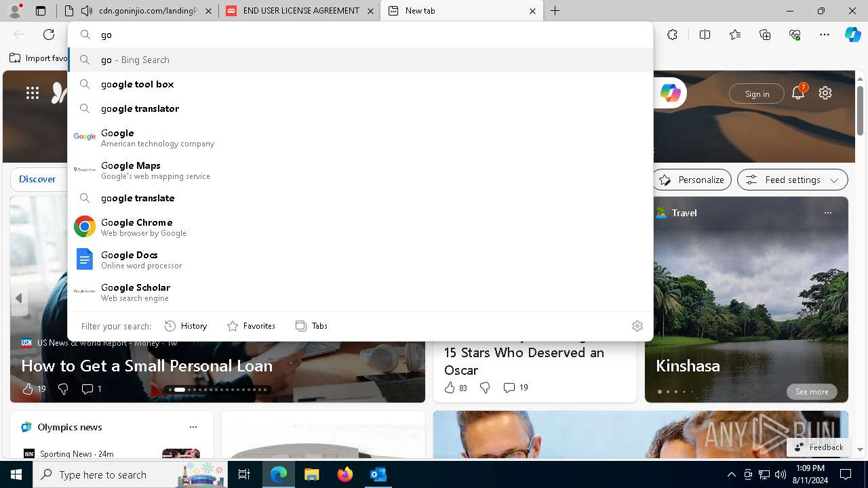Pick the Google Chrome suggestion
Screen dimensions: 868x488
pyautogui.click(x=360, y=227)
